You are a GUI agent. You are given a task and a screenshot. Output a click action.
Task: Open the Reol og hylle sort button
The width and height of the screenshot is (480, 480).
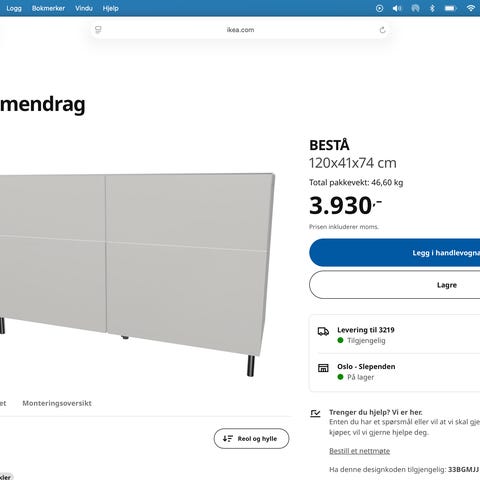click(x=251, y=439)
